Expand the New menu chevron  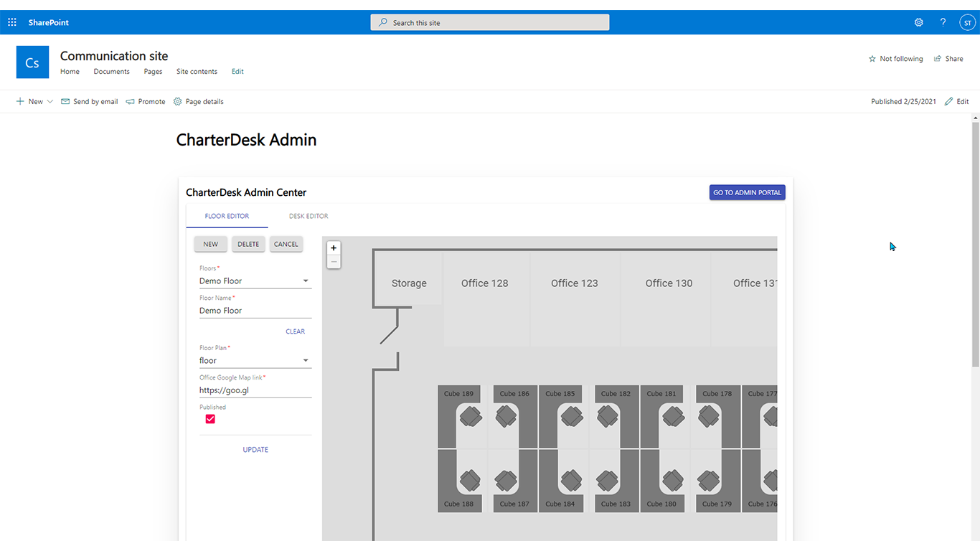(50, 102)
